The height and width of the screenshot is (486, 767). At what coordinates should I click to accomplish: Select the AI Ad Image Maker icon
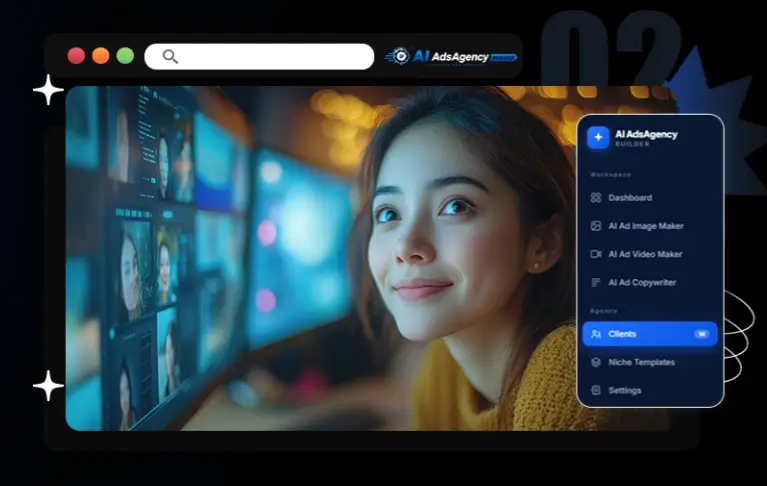[x=595, y=226]
